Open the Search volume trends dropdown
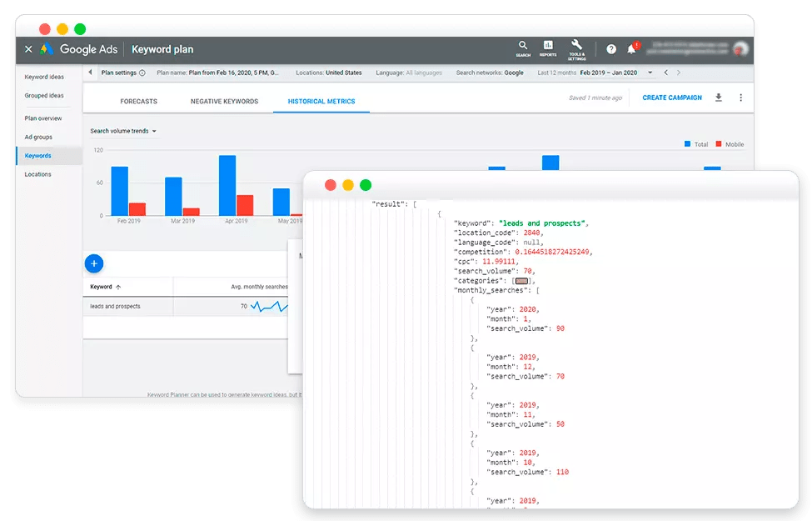Screen dimensions: 812x521 tap(122, 131)
